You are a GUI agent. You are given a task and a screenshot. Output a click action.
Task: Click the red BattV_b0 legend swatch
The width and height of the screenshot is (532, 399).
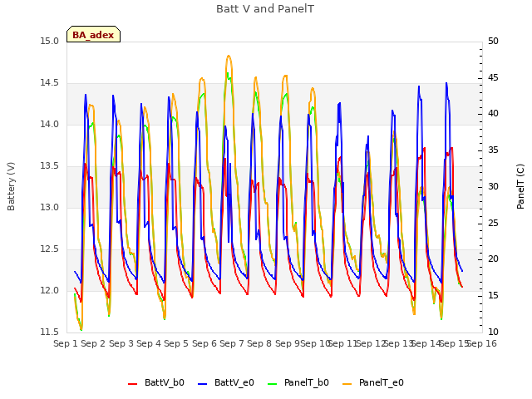click(133, 384)
